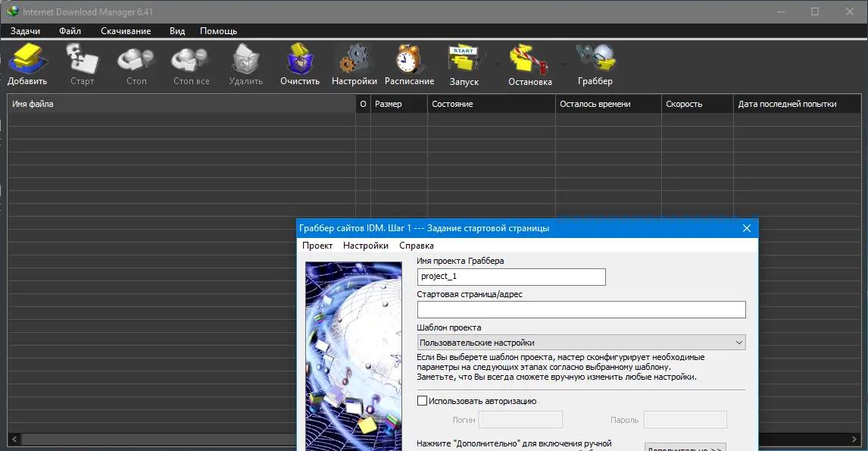868x451 pixels.
Task: Enable the Использовать авторизацию checkbox
Action: 423,401
